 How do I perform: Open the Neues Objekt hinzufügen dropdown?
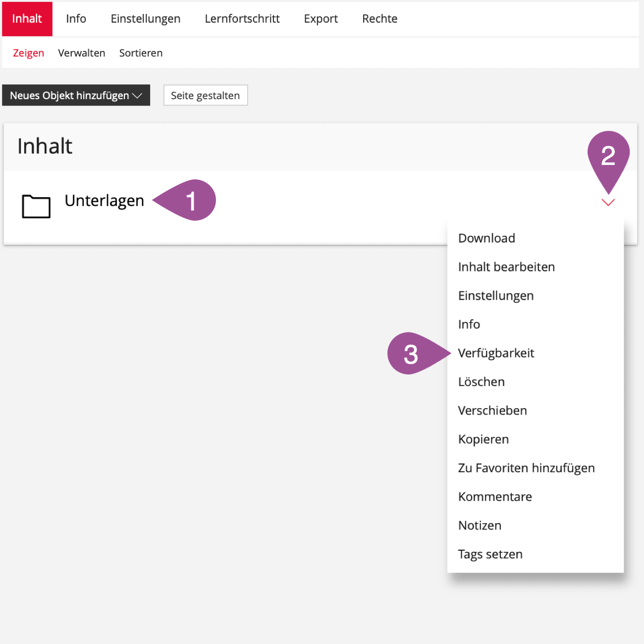click(76, 96)
